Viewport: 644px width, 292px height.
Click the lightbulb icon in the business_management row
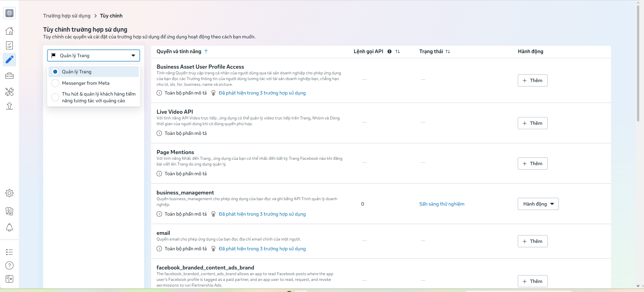[213, 214]
